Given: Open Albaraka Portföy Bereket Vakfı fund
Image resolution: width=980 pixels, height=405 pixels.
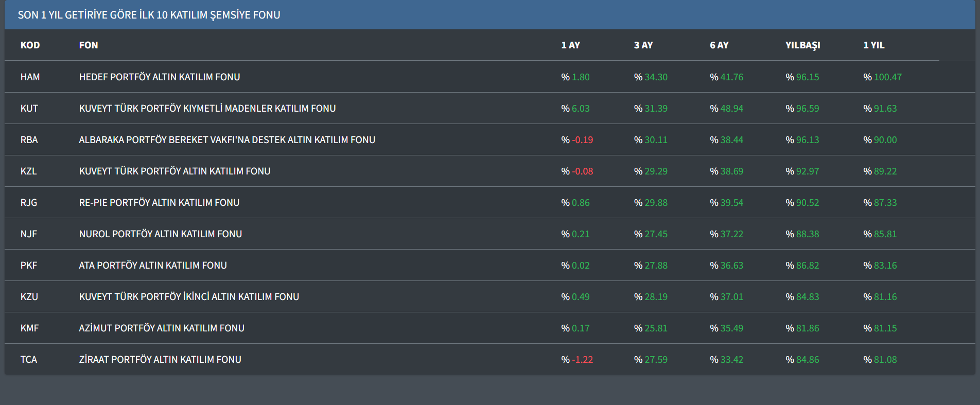Looking at the screenshot, I should 227,140.
